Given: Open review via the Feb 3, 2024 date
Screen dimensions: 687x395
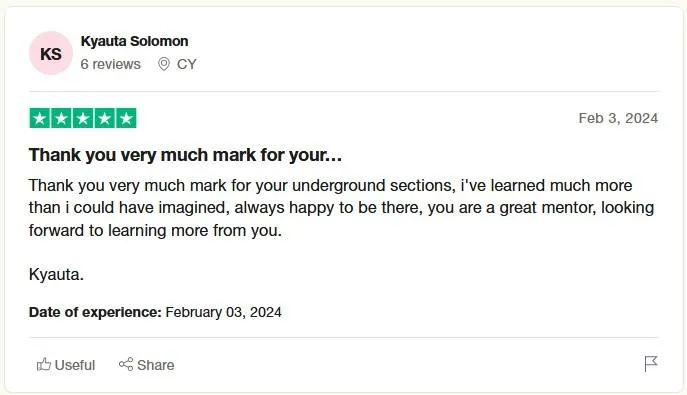Looking at the screenshot, I should (618, 118).
